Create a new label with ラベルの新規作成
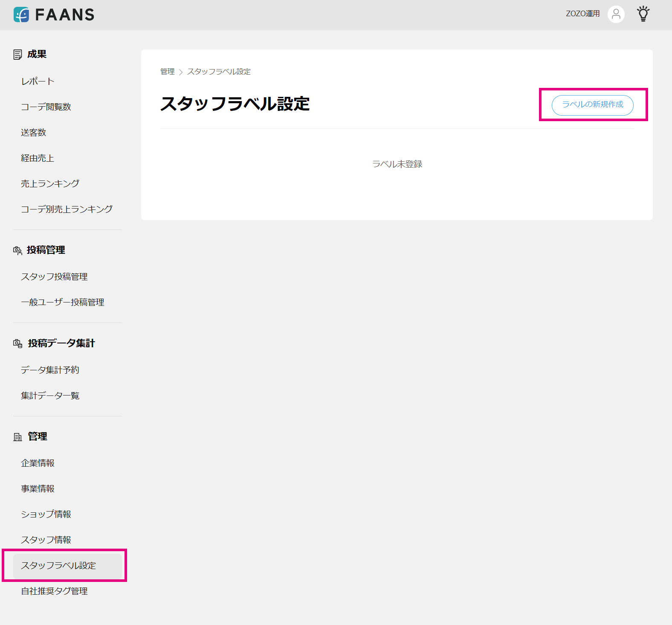Viewport: 672px width, 625px height. [x=592, y=105]
